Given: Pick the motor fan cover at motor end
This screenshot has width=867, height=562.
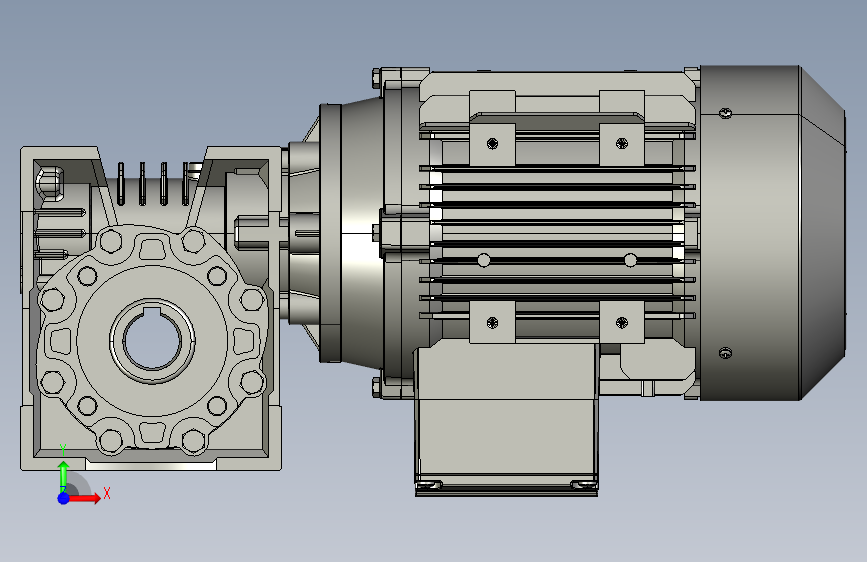Looking at the screenshot, I should coord(772,233).
